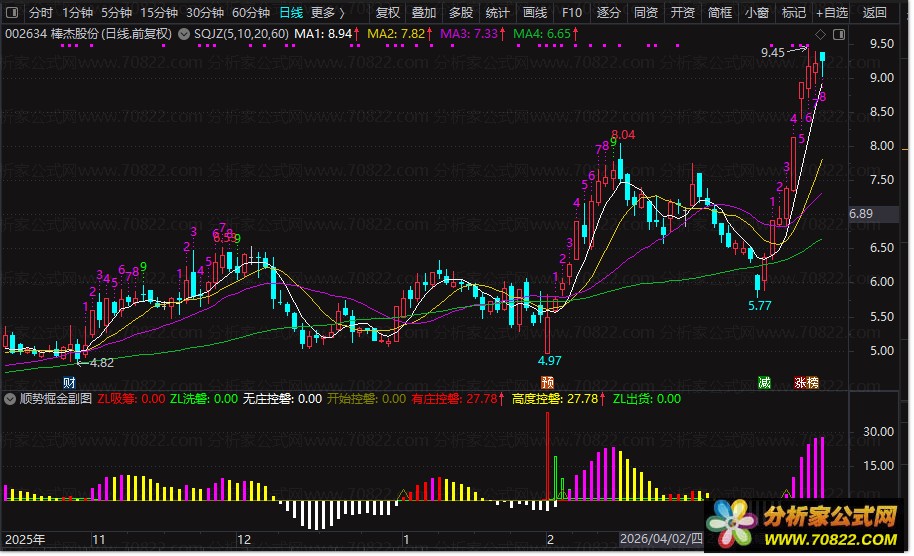Click stock title 002634 棒杰股份
Viewport: 914px width, 556px height.
(x=51, y=34)
